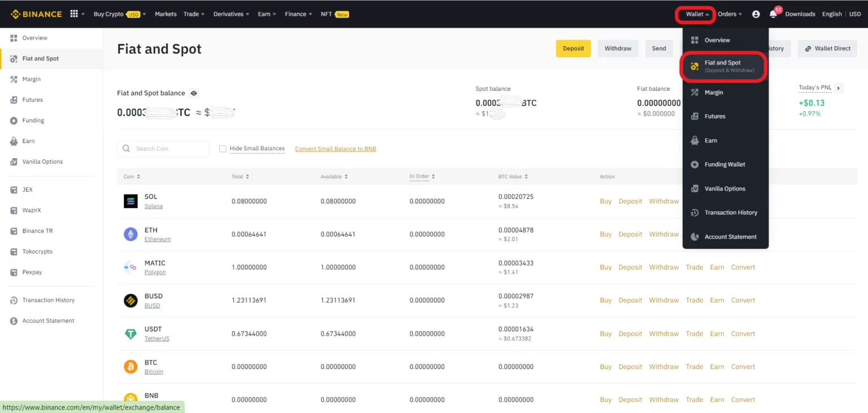868x413 pixels.
Task: Toggle the eye icon to hide balance
Action: point(194,93)
